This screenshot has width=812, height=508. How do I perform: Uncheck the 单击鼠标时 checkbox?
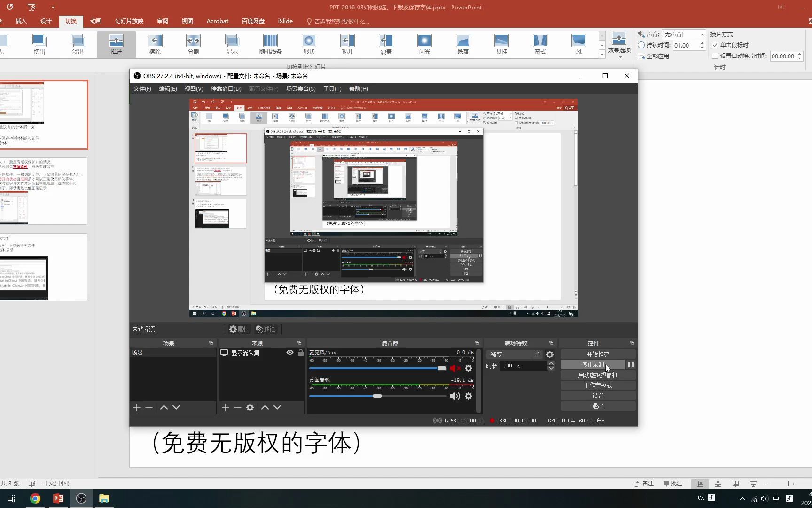pyautogui.click(x=715, y=45)
